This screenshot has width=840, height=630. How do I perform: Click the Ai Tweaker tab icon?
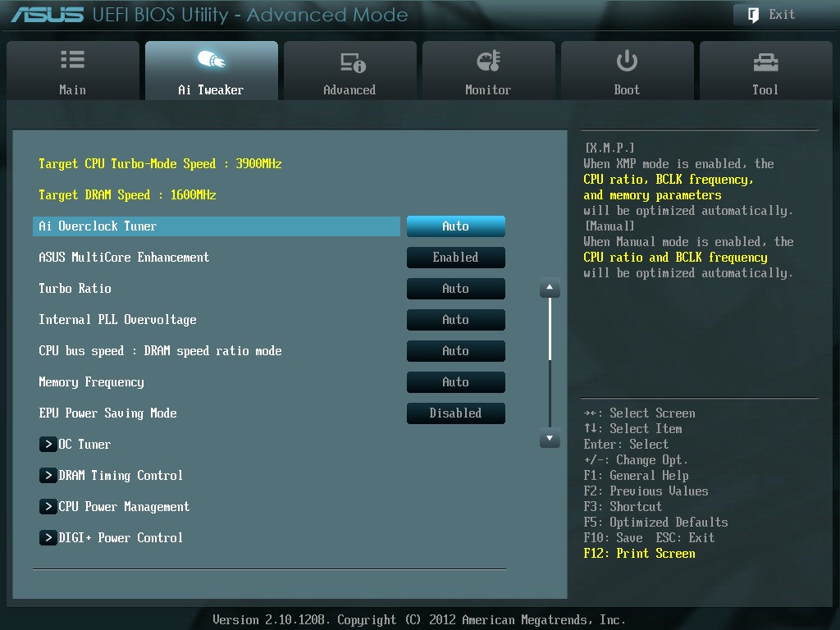pos(211,60)
